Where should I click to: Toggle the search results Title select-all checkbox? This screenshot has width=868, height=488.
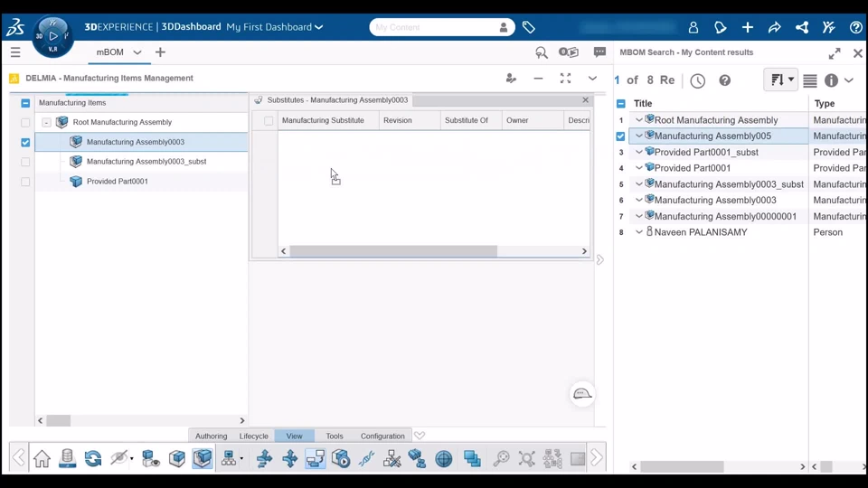pos(621,103)
